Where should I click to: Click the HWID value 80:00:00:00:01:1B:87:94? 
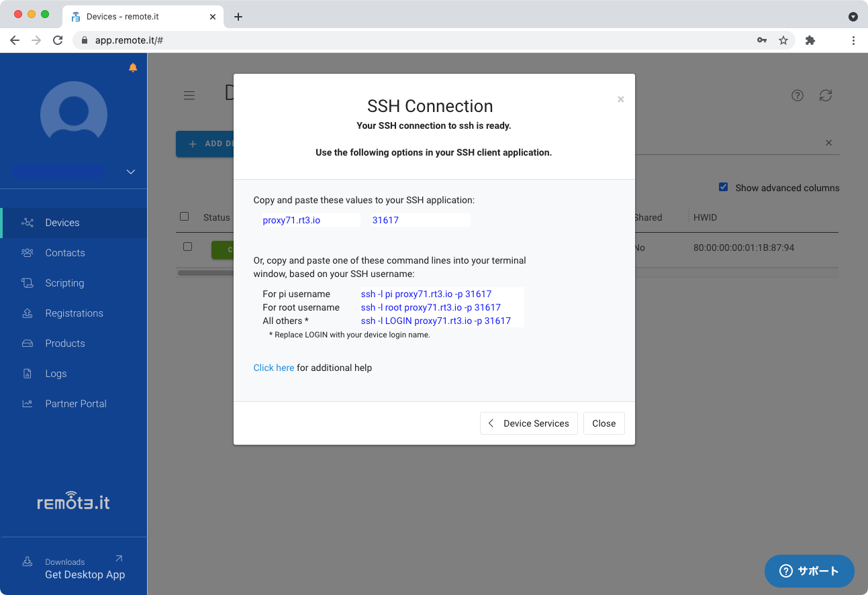pos(744,248)
